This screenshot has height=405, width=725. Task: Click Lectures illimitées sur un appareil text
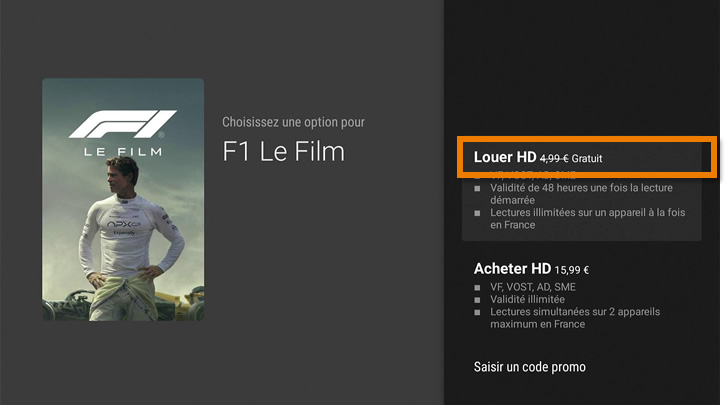tap(588, 219)
